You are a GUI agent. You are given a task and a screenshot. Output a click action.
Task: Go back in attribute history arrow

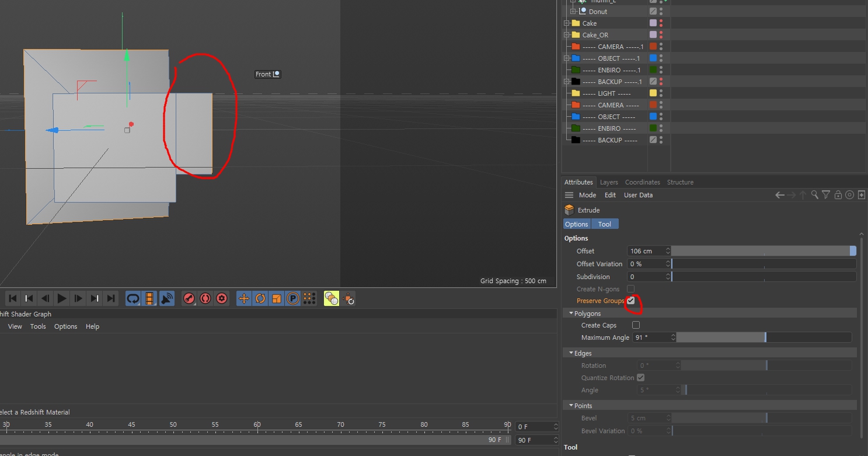(779, 195)
